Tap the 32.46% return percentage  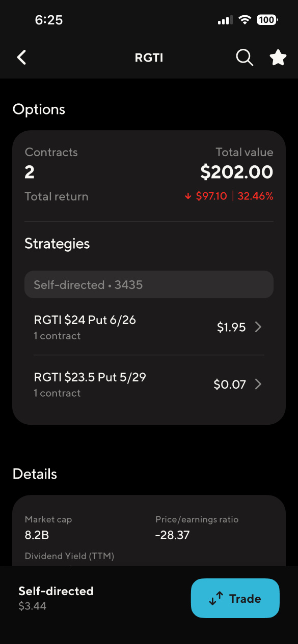[x=255, y=196]
